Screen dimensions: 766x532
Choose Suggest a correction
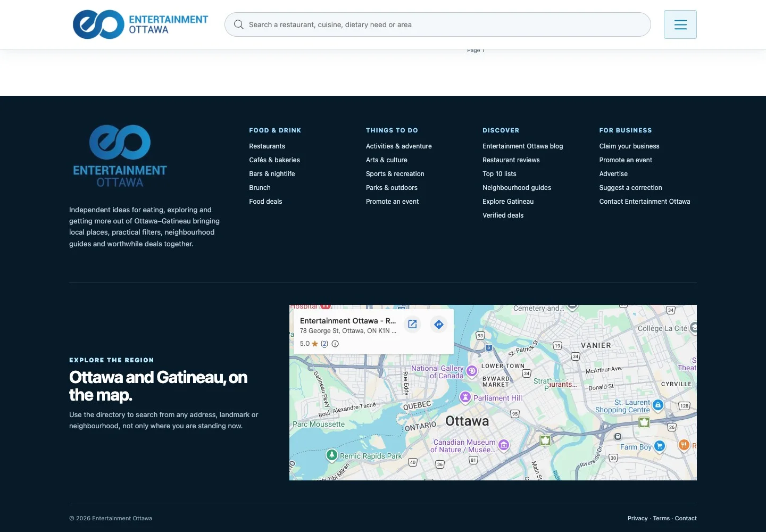click(630, 188)
